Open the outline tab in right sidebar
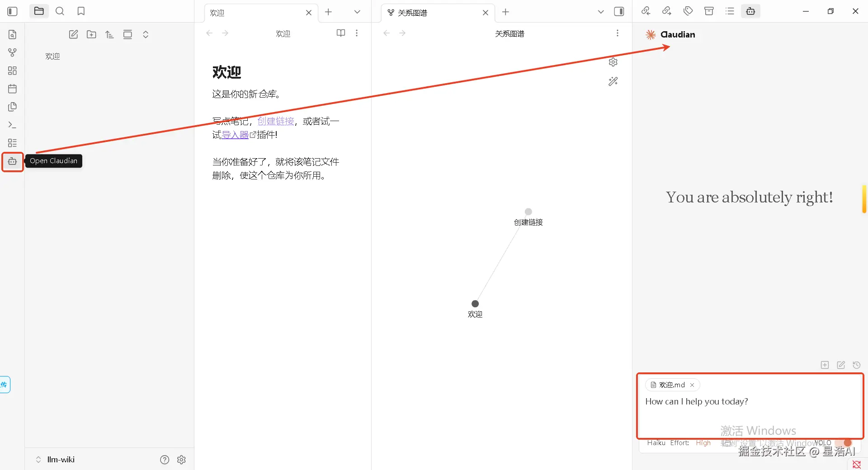The image size is (868, 470). [x=730, y=11]
